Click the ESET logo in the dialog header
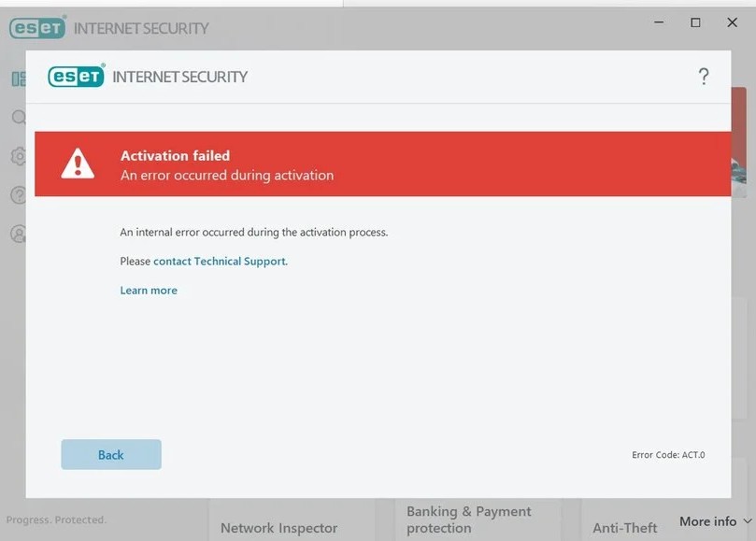This screenshot has height=541, width=756. (x=77, y=76)
